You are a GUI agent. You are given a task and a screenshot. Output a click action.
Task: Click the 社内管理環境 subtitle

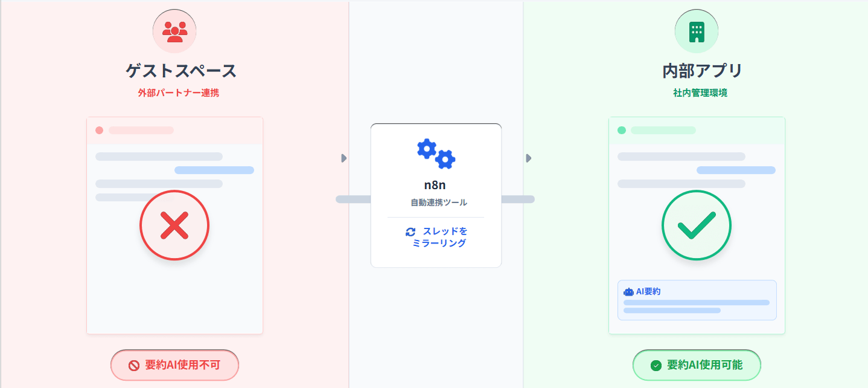point(700,93)
